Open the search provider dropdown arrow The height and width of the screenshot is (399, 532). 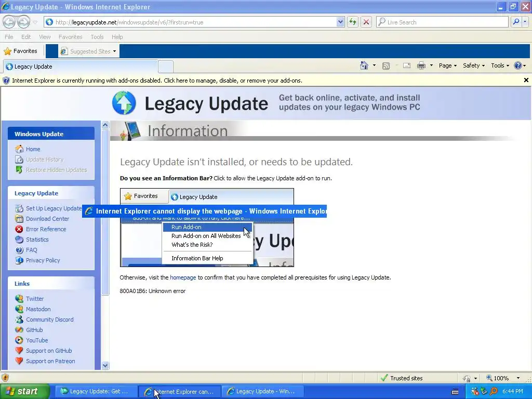(525, 22)
